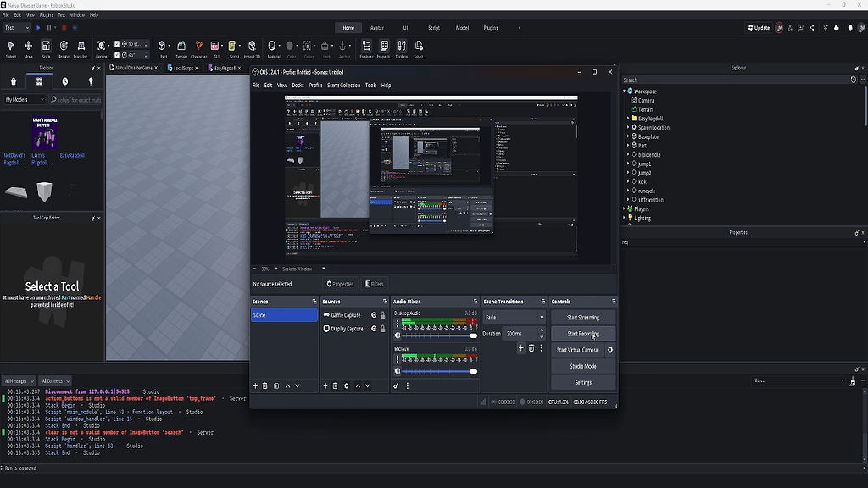Open OBS advanced audio properties gear icon
This screenshot has height=488, width=868.
pos(396,385)
